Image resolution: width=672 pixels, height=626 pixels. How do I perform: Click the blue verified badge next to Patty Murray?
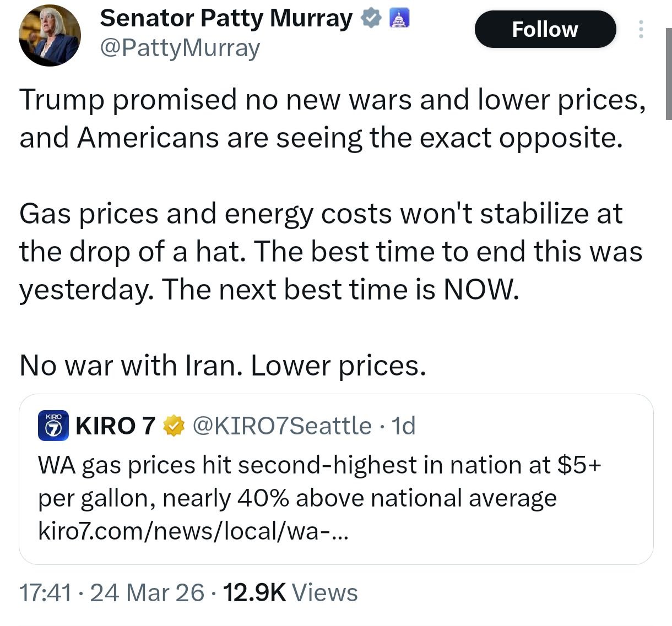(371, 19)
